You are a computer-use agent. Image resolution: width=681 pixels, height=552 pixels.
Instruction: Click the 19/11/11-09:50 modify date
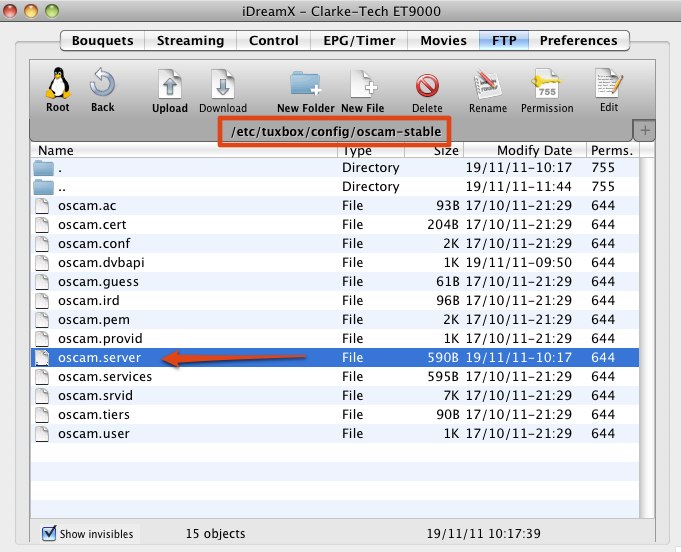(519, 263)
